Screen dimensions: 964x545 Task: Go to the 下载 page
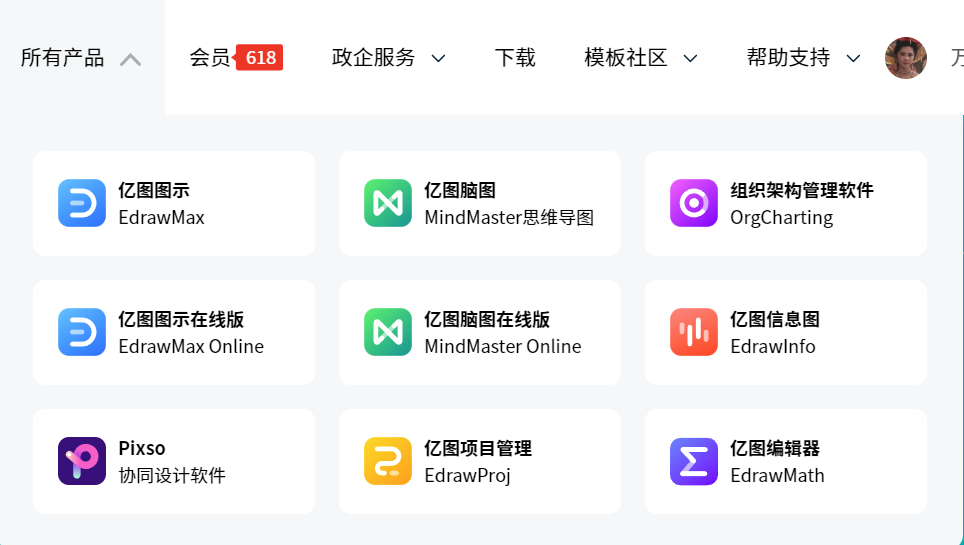(515, 58)
